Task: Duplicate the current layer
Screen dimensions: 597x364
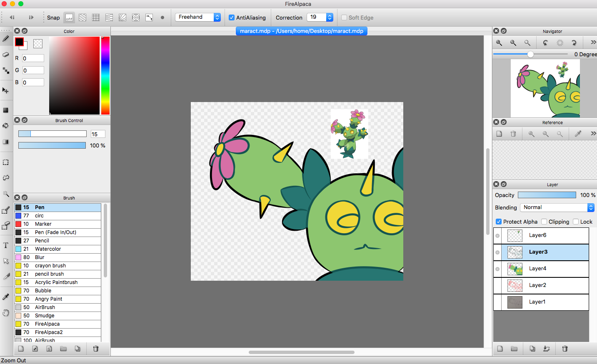Action: tap(532, 349)
